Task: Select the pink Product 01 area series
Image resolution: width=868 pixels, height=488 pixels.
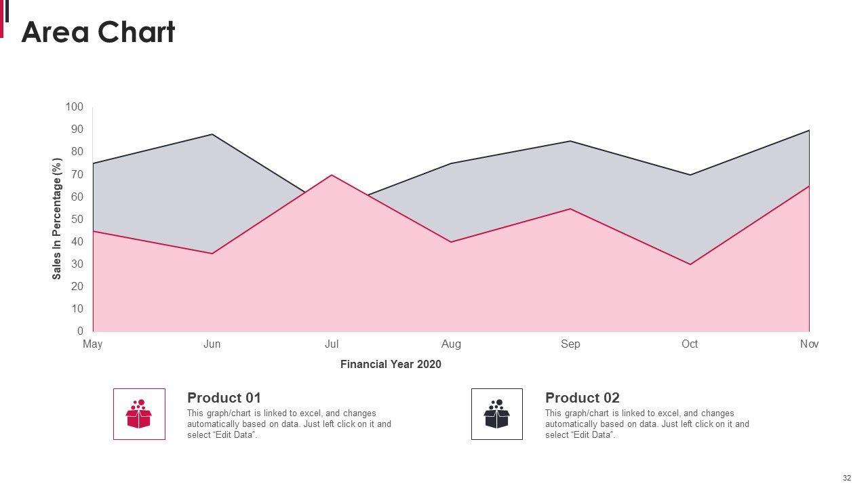Action: (x=407, y=291)
